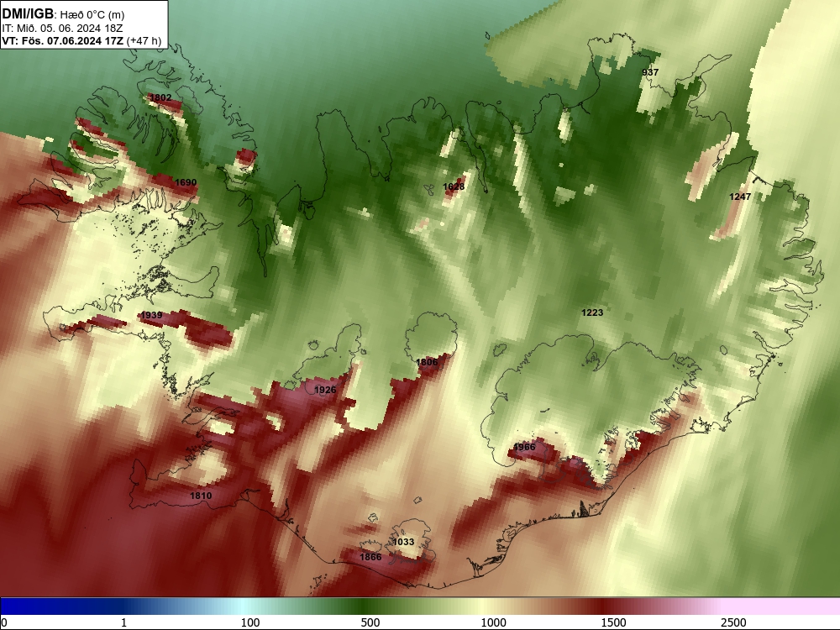Screen dimensions: 840x630
Task: Click the 1500 tick on the color scale
Action: click(x=613, y=622)
